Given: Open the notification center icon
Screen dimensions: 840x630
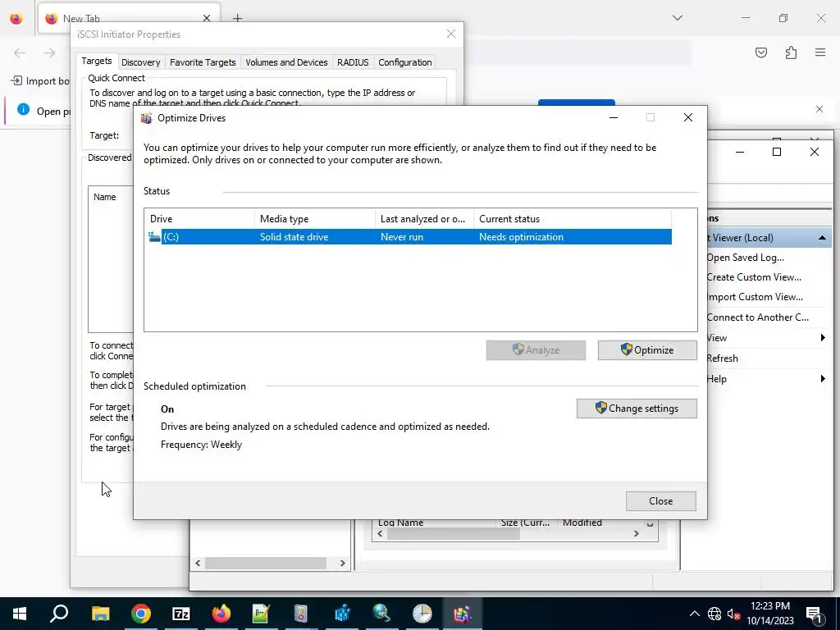Looking at the screenshot, I should tap(814, 614).
